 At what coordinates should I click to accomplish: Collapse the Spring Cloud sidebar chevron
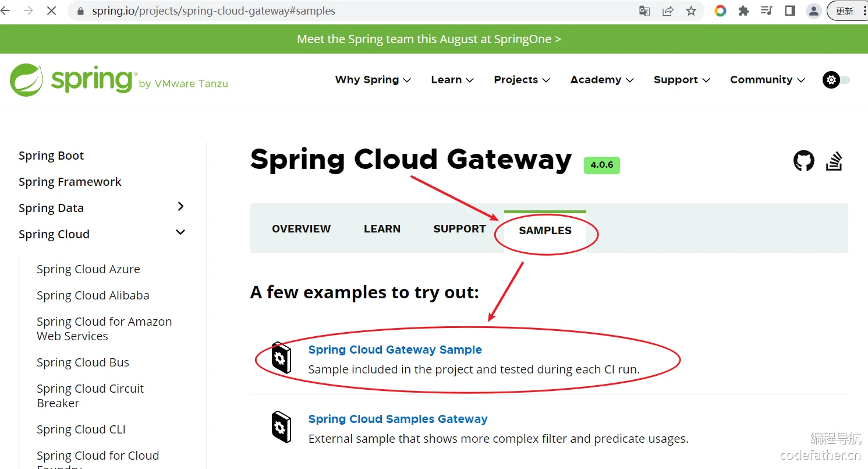click(x=180, y=232)
